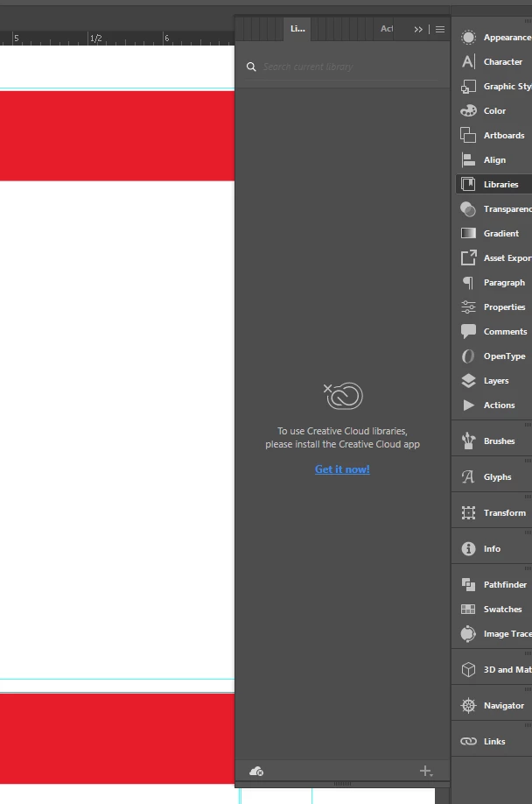Open the Asset Export panel icon
Viewport: 532px width, 804px height.
click(x=468, y=257)
